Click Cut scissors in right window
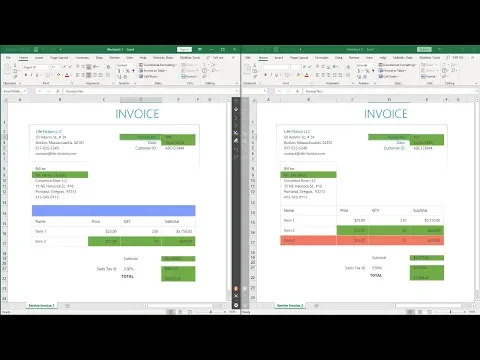 (x=255, y=65)
